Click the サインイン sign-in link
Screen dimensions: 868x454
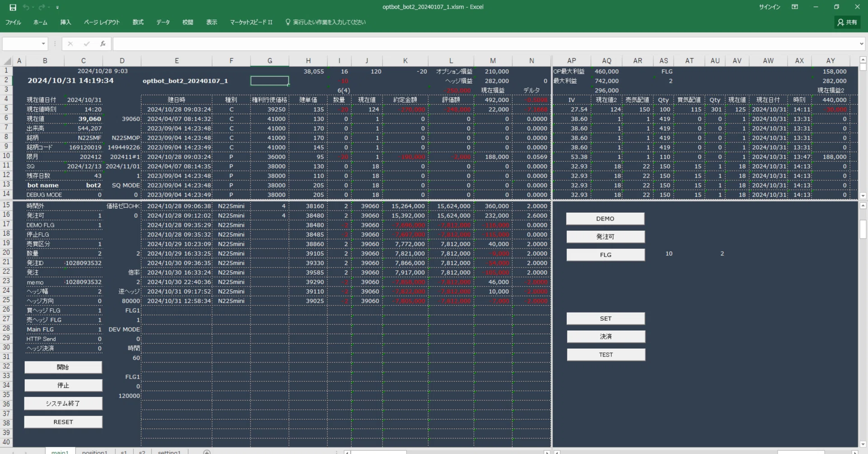(769, 7)
